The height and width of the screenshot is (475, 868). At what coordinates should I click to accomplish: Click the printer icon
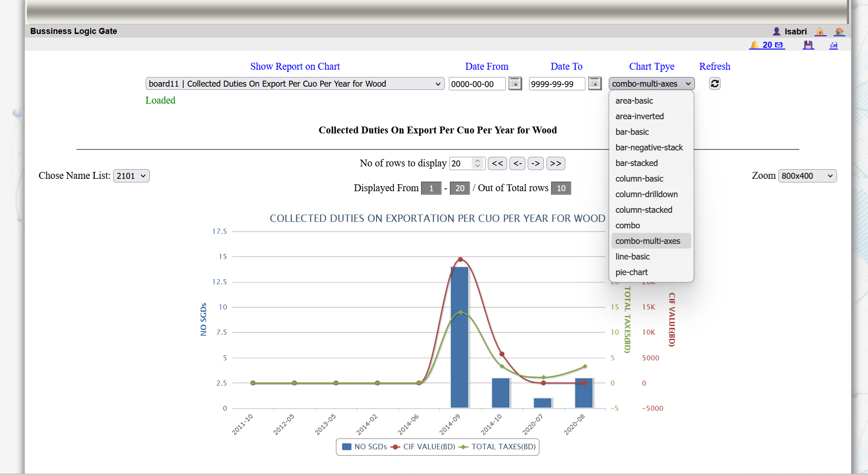click(x=834, y=45)
